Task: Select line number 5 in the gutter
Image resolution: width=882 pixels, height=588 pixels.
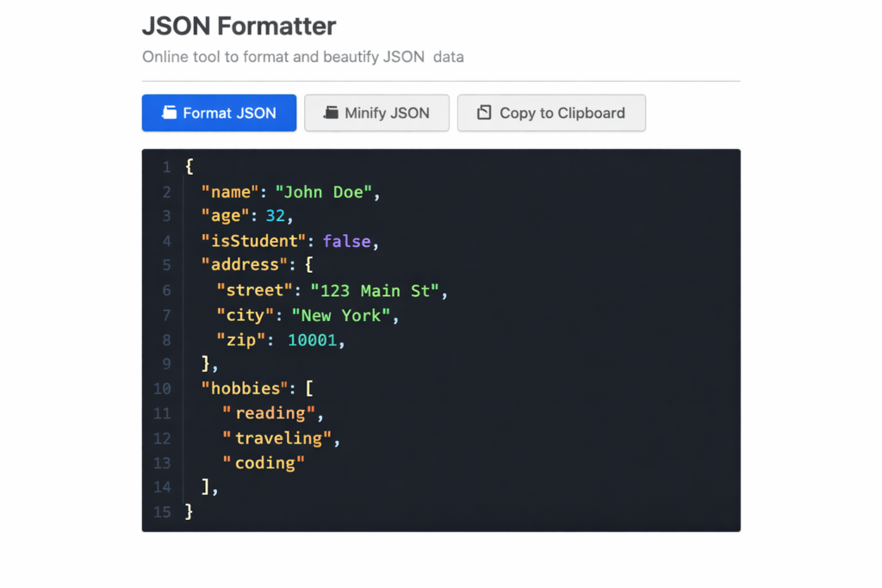Action: (x=166, y=265)
